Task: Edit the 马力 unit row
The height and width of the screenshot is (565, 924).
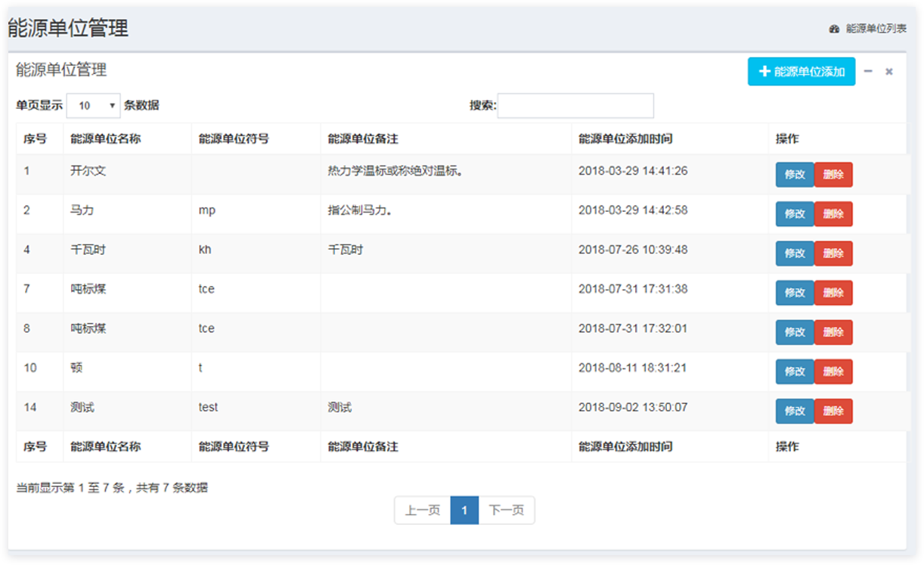Action: pos(795,214)
